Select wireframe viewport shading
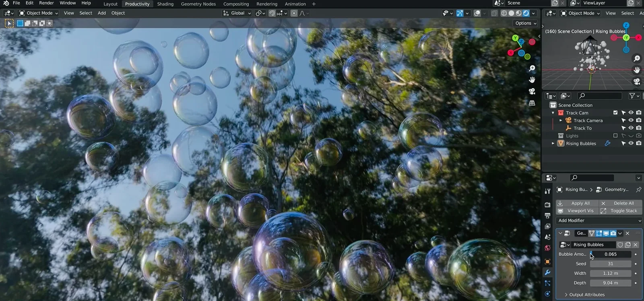 (x=504, y=13)
